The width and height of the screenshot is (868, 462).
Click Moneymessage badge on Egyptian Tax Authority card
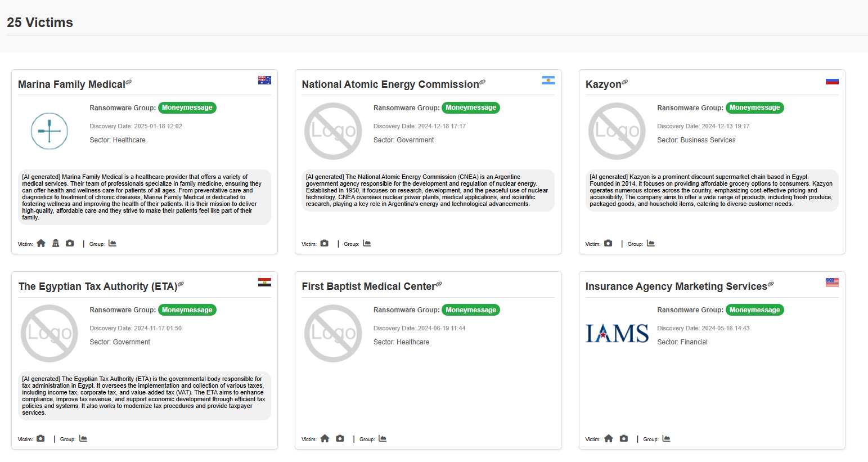tap(187, 310)
